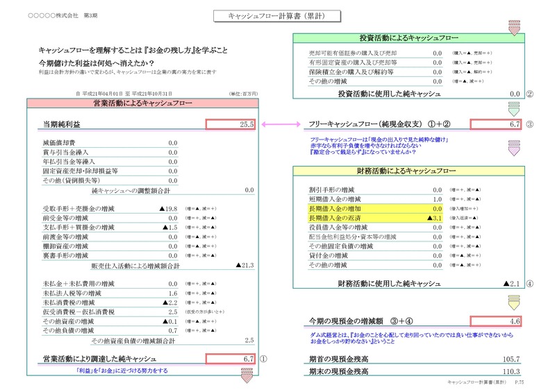The image size is (555, 392).
Task: Click the 今期の現預金の増減額 value 4.6
Action: [x=495, y=321]
